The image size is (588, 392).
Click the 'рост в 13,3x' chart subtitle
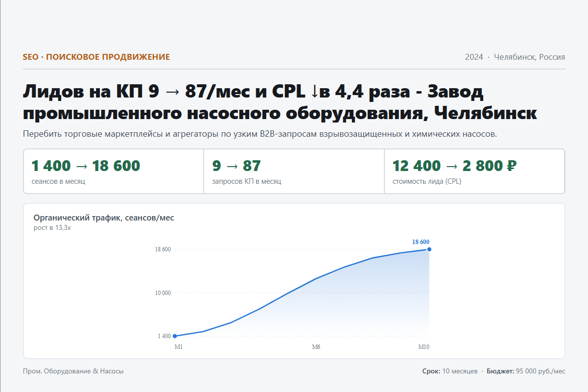(52, 227)
